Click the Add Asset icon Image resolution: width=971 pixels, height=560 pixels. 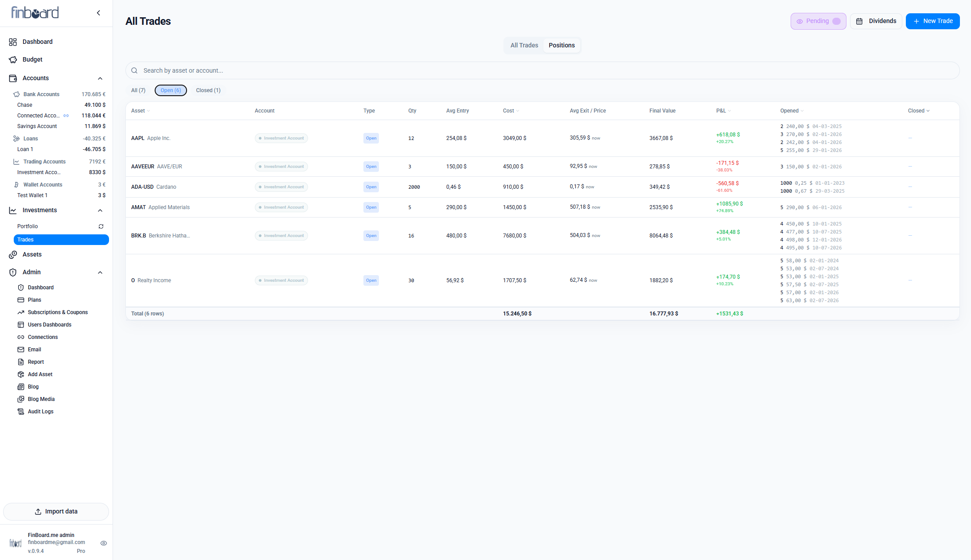coord(21,374)
